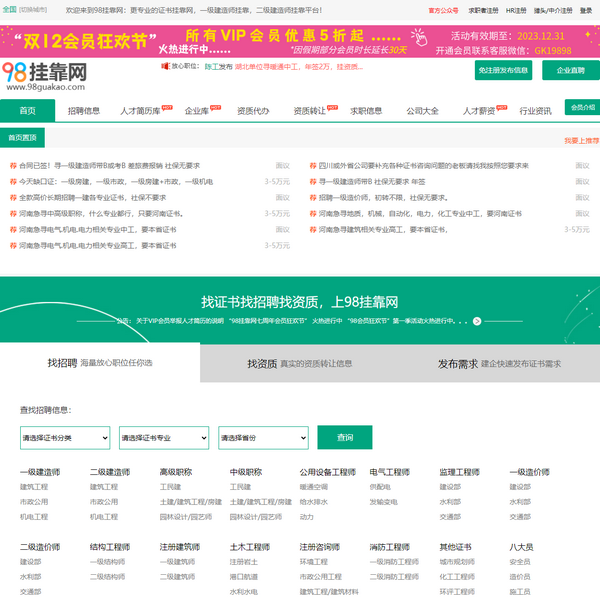Click the VIP badge on 人才简历库
The image size is (600, 600).
(167, 106)
